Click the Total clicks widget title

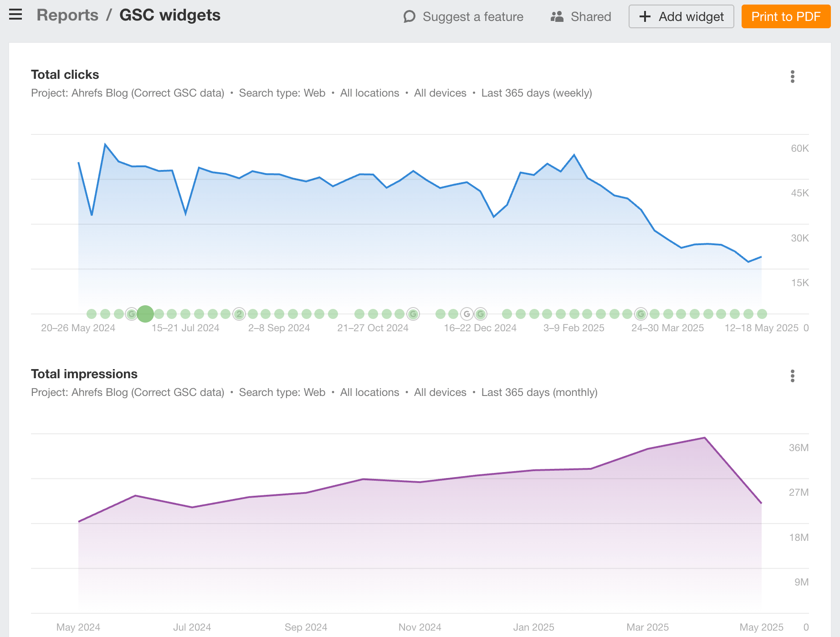(65, 75)
